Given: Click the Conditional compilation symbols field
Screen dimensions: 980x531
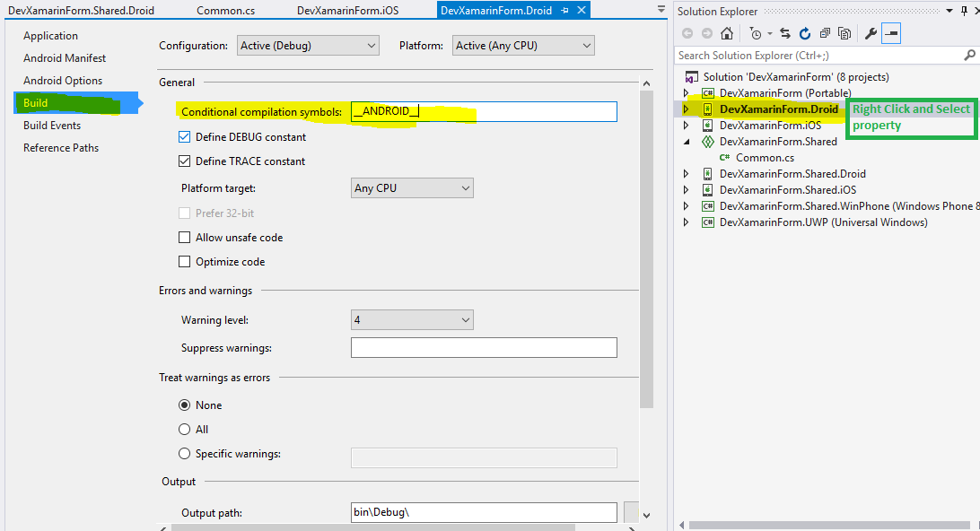Looking at the screenshot, I should point(484,111).
